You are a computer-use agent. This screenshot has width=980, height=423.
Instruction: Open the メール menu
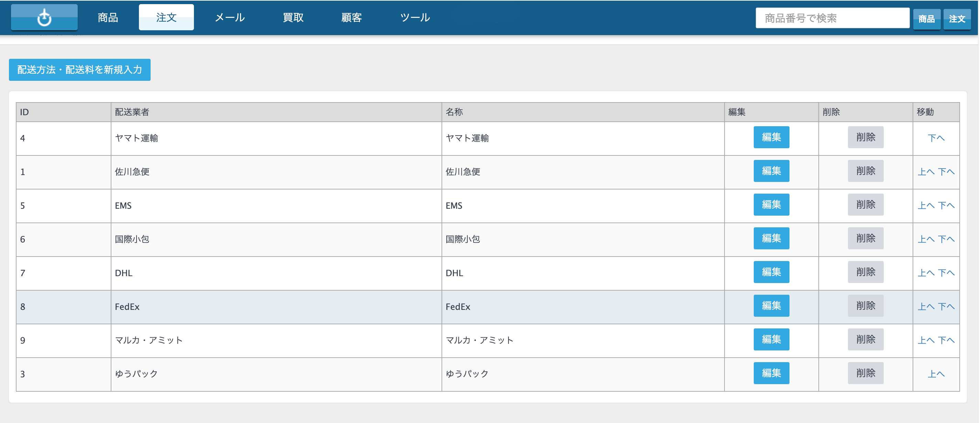[230, 18]
